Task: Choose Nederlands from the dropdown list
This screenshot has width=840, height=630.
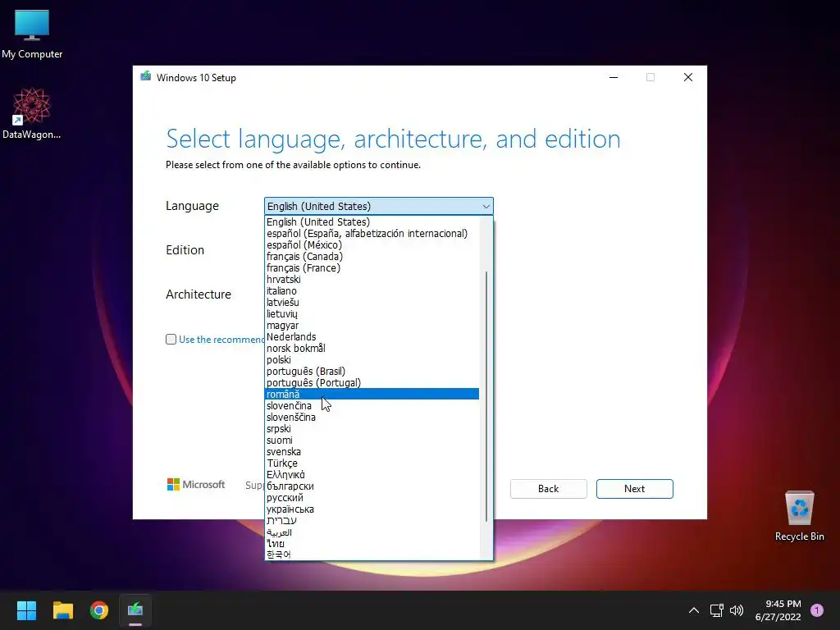Action: pyautogui.click(x=372, y=337)
